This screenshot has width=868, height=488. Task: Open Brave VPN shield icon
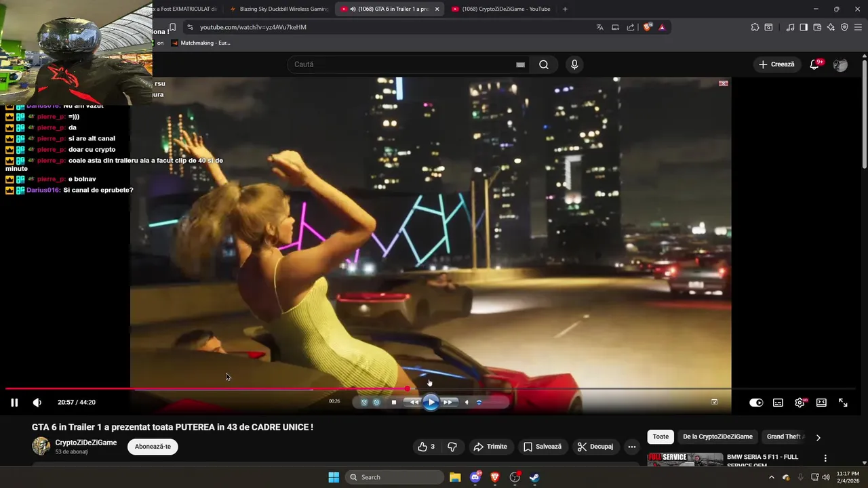844,27
